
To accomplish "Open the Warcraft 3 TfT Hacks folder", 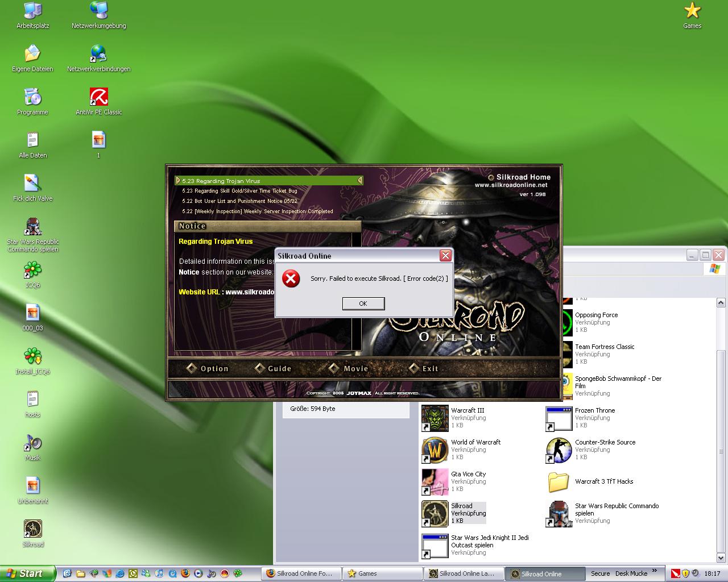I will 559,482.
